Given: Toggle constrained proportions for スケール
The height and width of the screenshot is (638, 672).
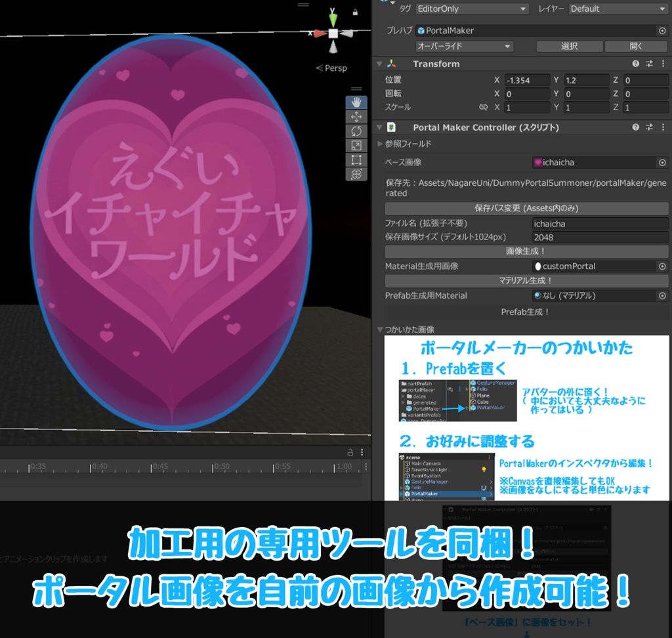Looking at the screenshot, I should pyautogui.click(x=484, y=107).
